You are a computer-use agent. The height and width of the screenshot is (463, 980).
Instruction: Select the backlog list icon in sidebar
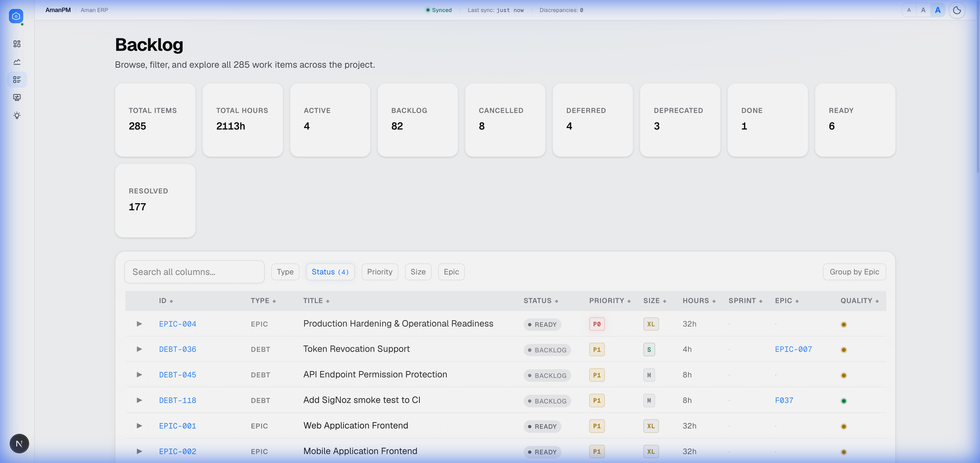pyautogui.click(x=17, y=79)
